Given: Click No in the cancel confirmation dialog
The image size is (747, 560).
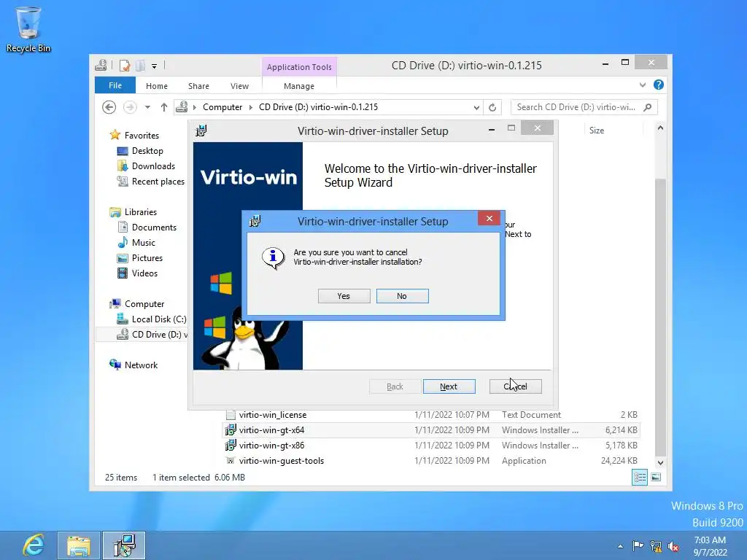Looking at the screenshot, I should pyautogui.click(x=402, y=296).
